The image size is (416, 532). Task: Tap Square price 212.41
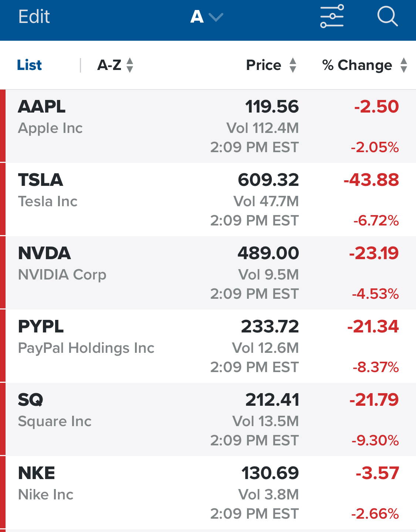(272, 400)
